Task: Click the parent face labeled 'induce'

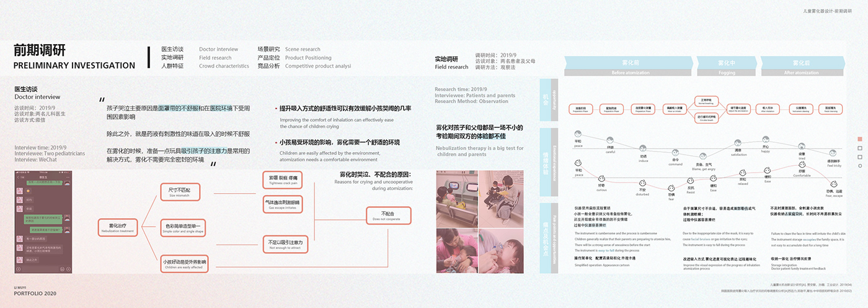Action: pos(643,148)
